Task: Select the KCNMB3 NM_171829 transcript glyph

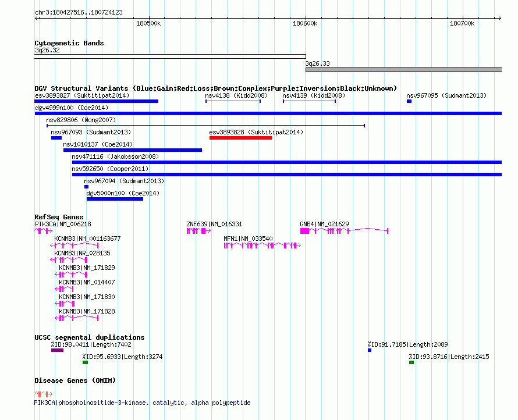Action: (x=71, y=275)
